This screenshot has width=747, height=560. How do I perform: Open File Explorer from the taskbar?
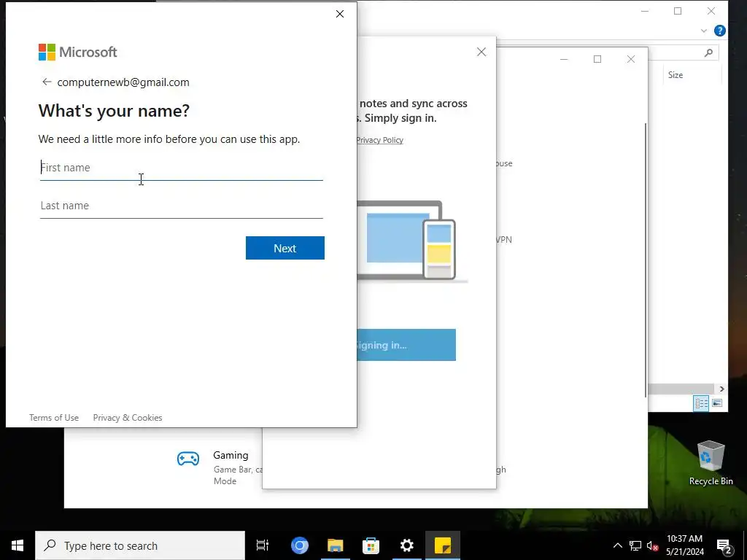(336, 545)
